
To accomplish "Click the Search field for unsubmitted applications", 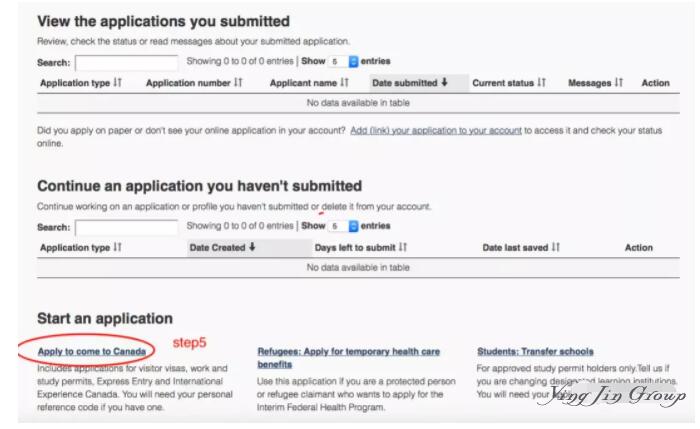I will click(127, 228).
